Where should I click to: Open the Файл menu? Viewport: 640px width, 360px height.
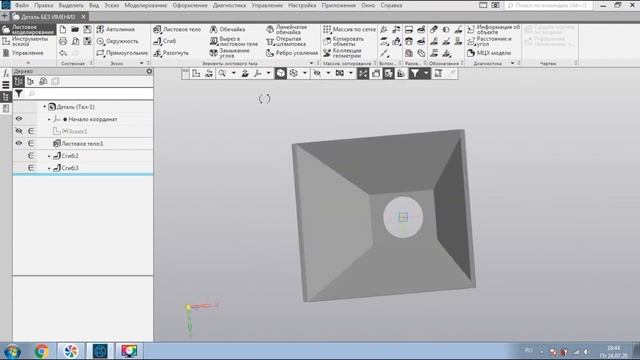coord(22,5)
